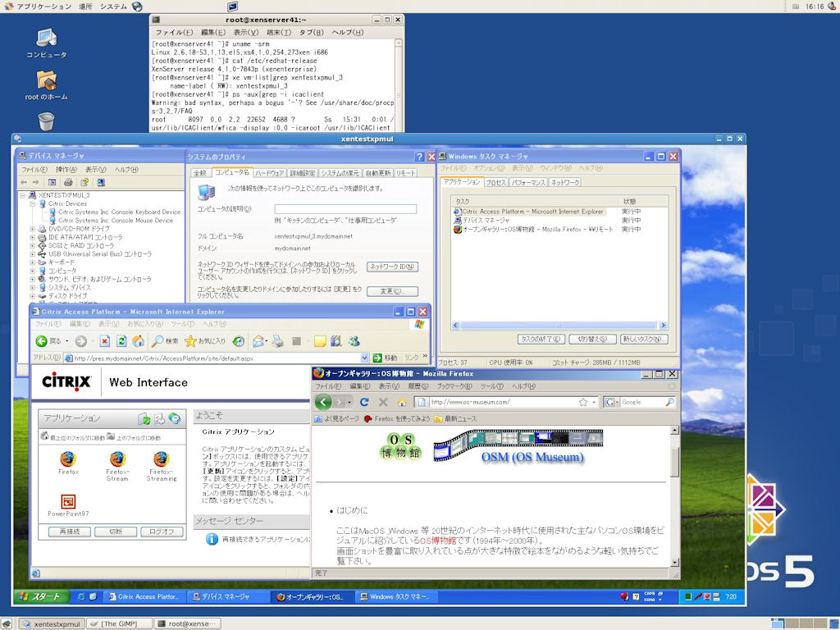Image resolution: width=840 pixels, height=630 pixels.
Task: Click New Task button
Action: (643, 339)
